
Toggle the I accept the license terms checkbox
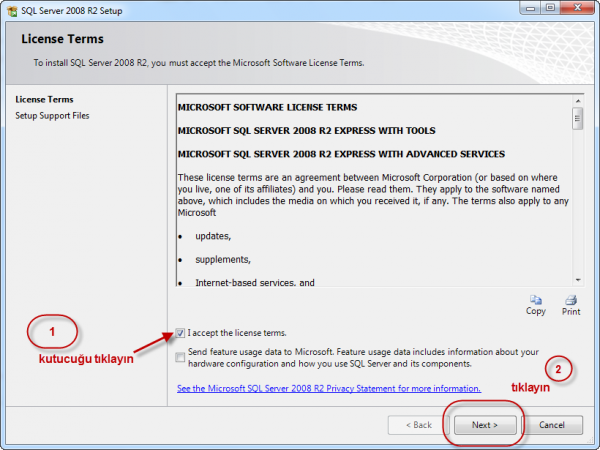pos(180,333)
